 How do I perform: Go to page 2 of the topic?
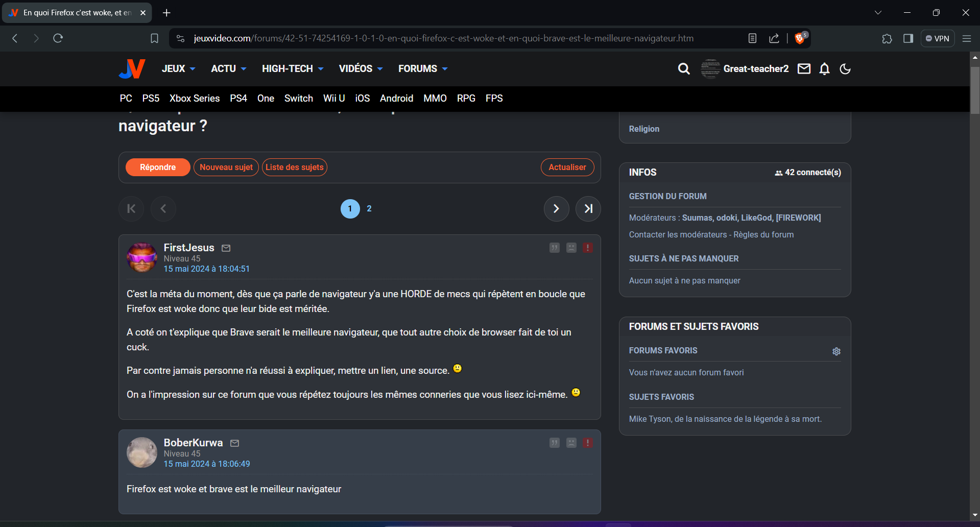(x=369, y=208)
